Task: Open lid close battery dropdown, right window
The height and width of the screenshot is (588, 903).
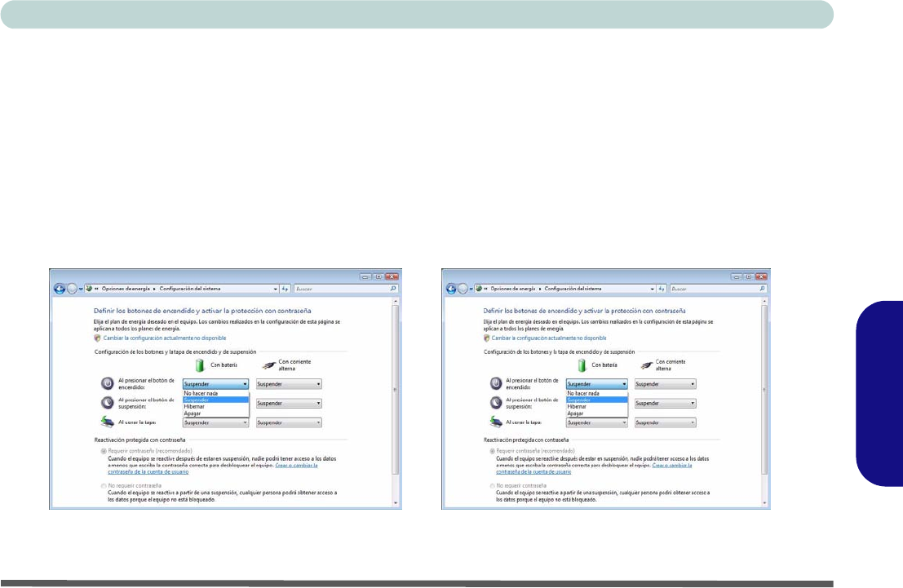Action: [596, 422]
